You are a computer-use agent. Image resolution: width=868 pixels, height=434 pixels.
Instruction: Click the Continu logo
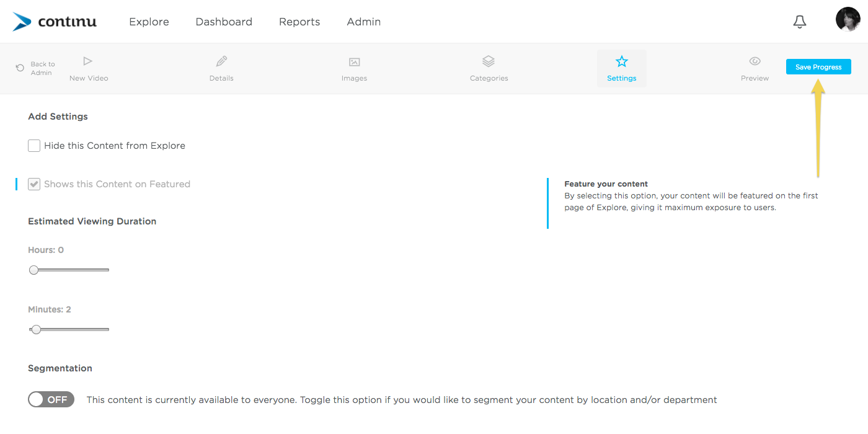[55, 22]
